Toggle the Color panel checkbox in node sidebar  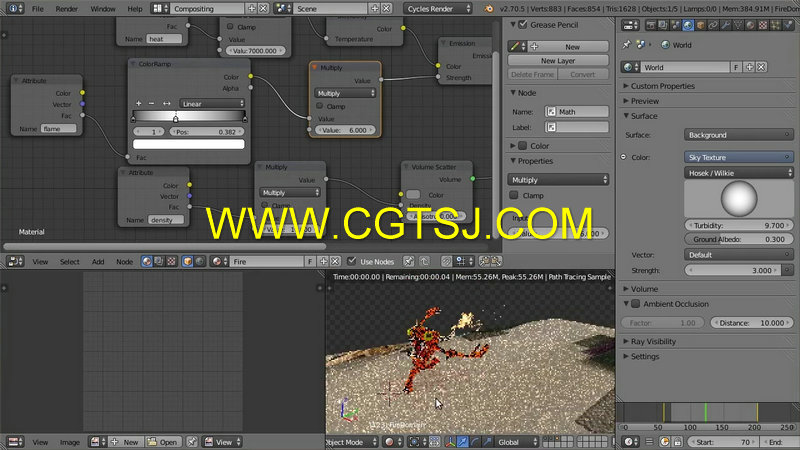tap(522, 145)
